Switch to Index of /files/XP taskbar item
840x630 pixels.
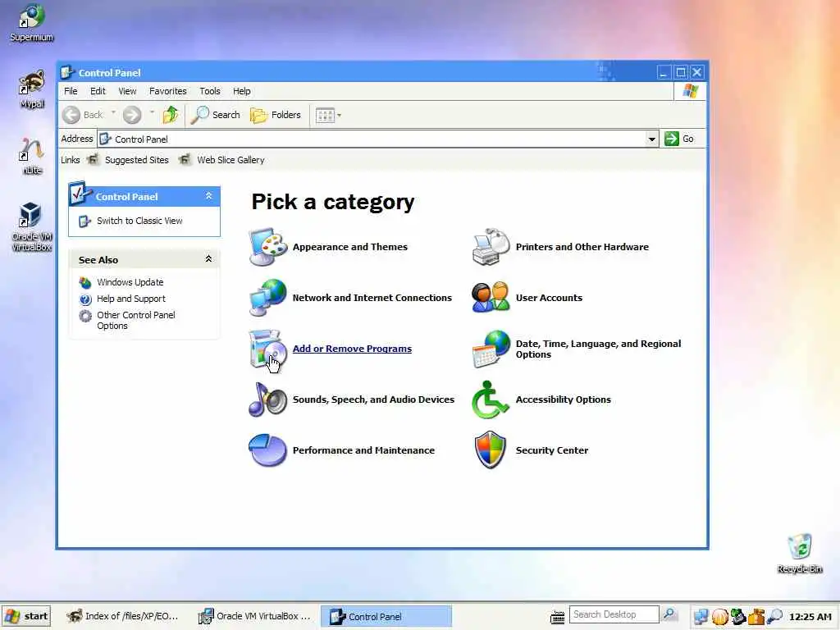coord(123,616)
